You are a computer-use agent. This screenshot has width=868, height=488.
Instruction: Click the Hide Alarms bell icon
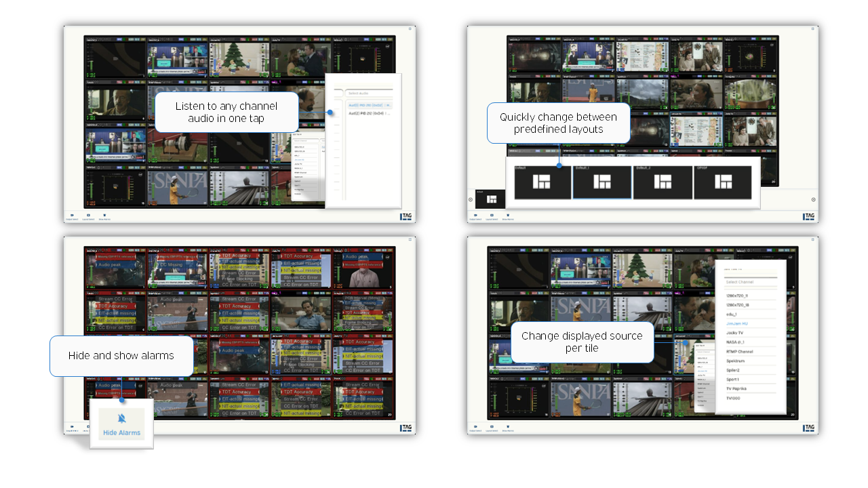point(122,418)
